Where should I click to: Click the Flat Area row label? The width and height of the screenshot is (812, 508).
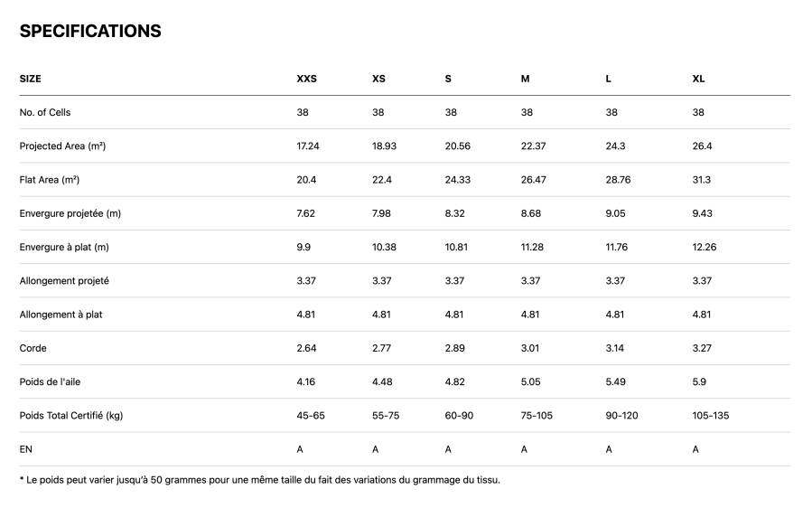tap(50, 180)
